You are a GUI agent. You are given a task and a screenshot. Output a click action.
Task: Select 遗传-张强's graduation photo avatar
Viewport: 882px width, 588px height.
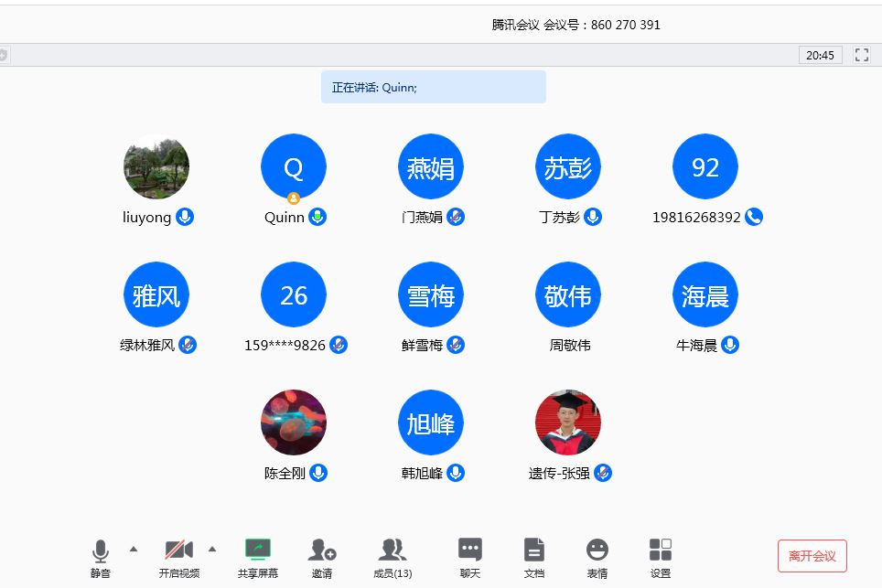pos(568,422)
